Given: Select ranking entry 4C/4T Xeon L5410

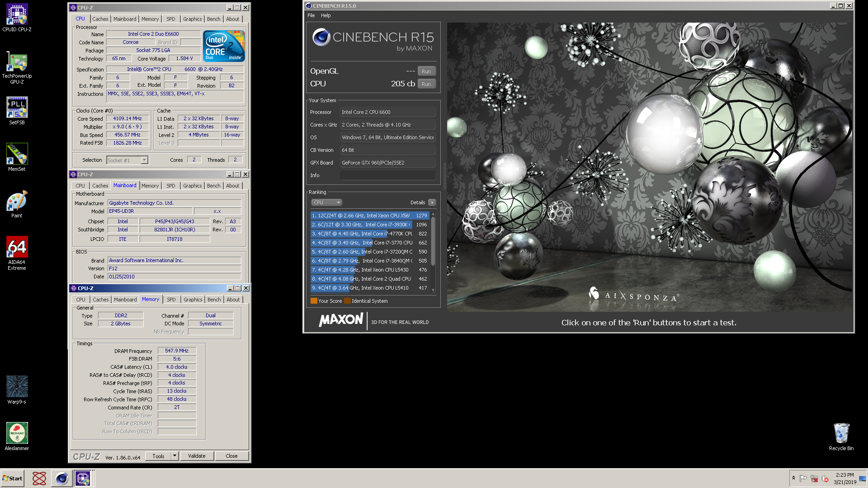Looking at the screenshot, I should tap(369, 288).
